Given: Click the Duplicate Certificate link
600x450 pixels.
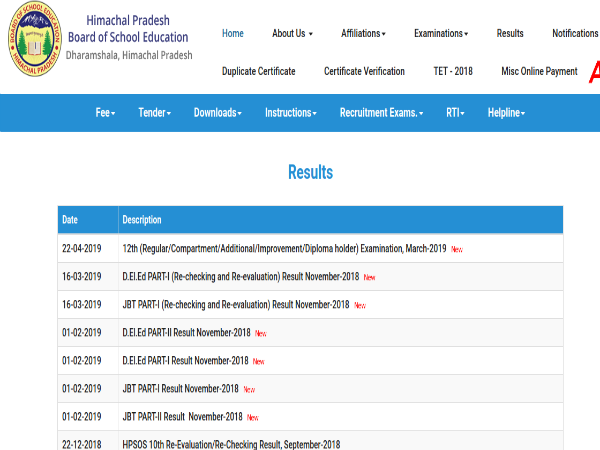Looking at the screenshot, I should pos(258,71).
